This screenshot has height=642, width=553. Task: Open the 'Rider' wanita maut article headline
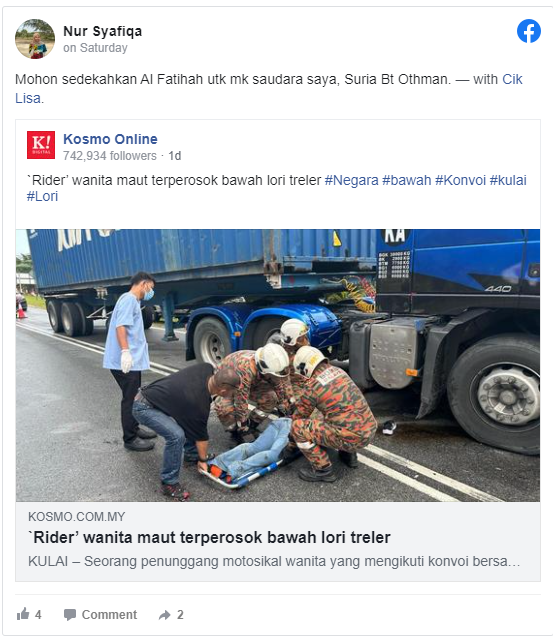tap(209, 537)
